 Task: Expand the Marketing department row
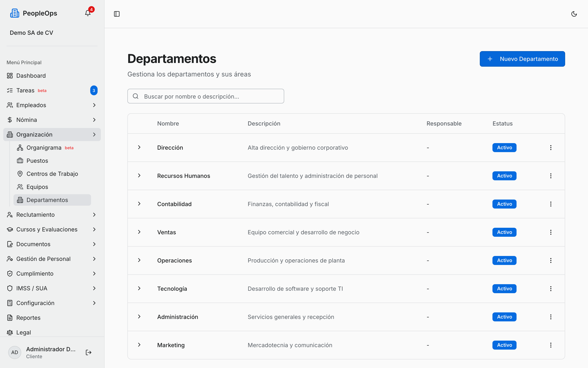click(139, 345)
